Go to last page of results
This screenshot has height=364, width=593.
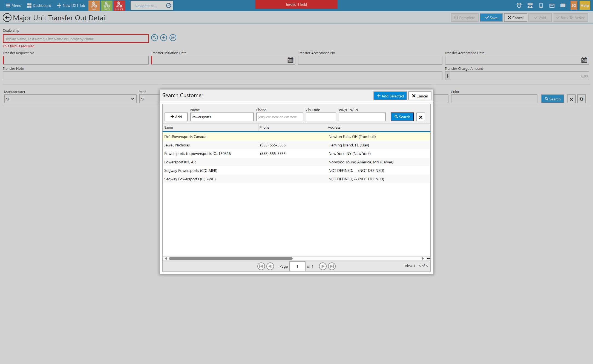pos(332,266)
